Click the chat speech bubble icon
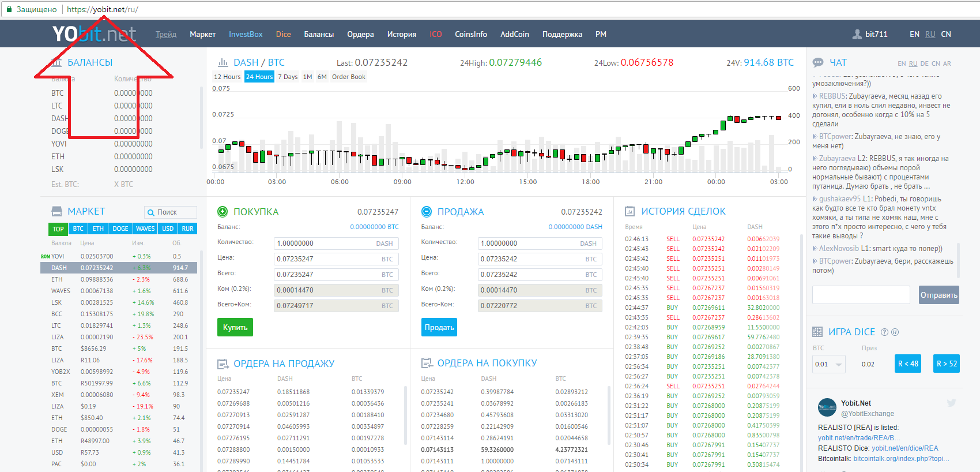 (818, 62)
